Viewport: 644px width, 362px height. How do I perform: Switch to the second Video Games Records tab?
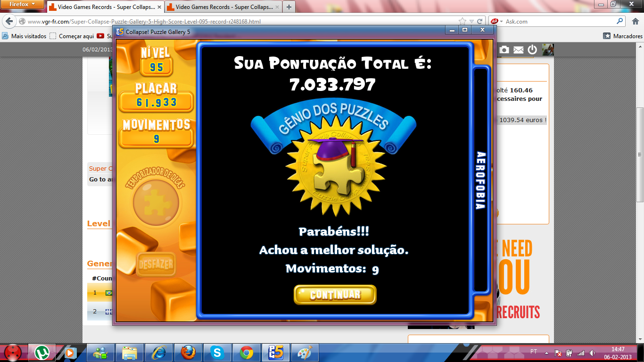221,7
